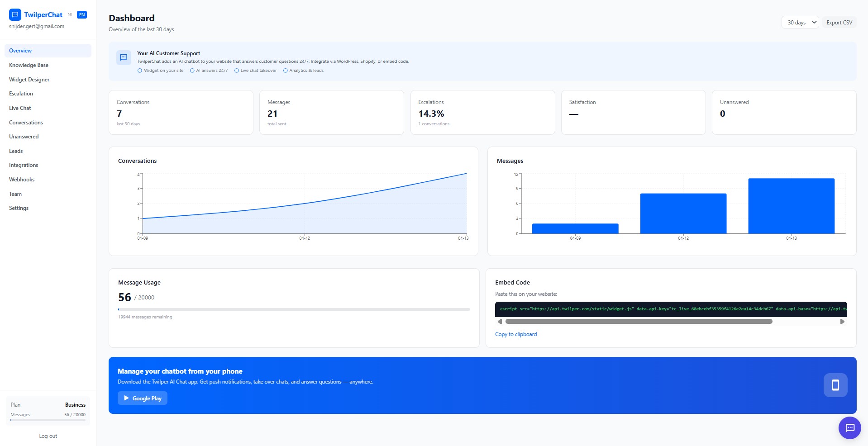Screen dimensions: 868x446
Task: Open the 30 days period dropdown
Action: pyautogui.click(x=800, y=22)
